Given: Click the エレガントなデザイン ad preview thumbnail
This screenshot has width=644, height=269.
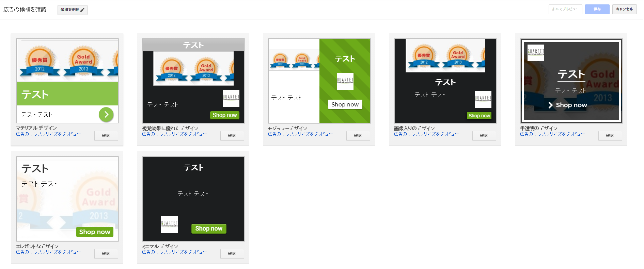Looking at the screenshot, I should click(x=67, y=199).
